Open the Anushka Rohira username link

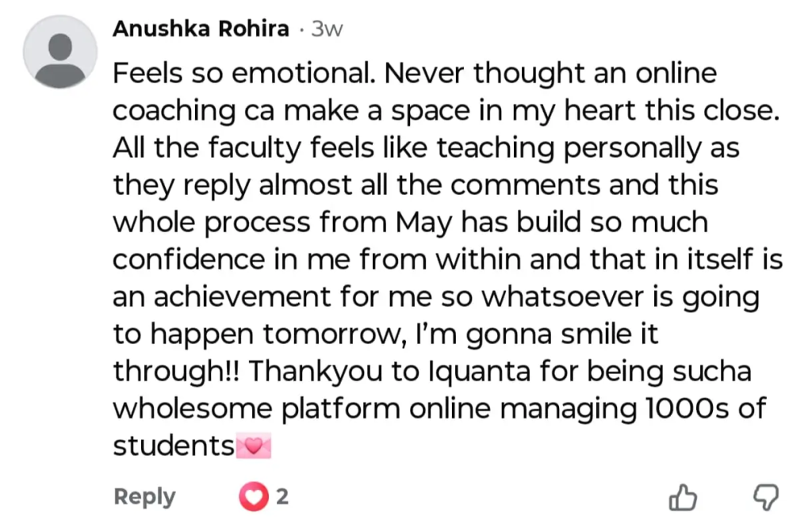pos(201,29)
